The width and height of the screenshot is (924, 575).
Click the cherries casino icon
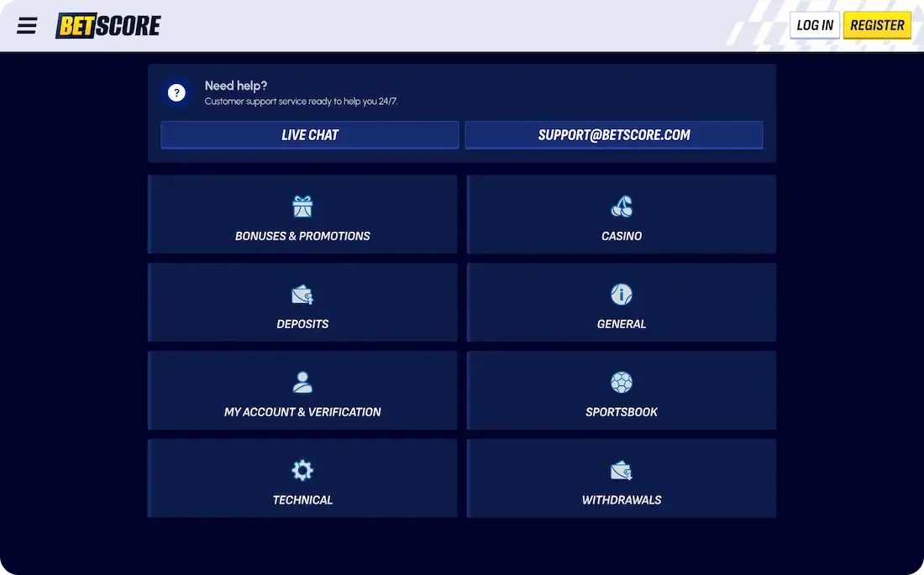point(622,206)
